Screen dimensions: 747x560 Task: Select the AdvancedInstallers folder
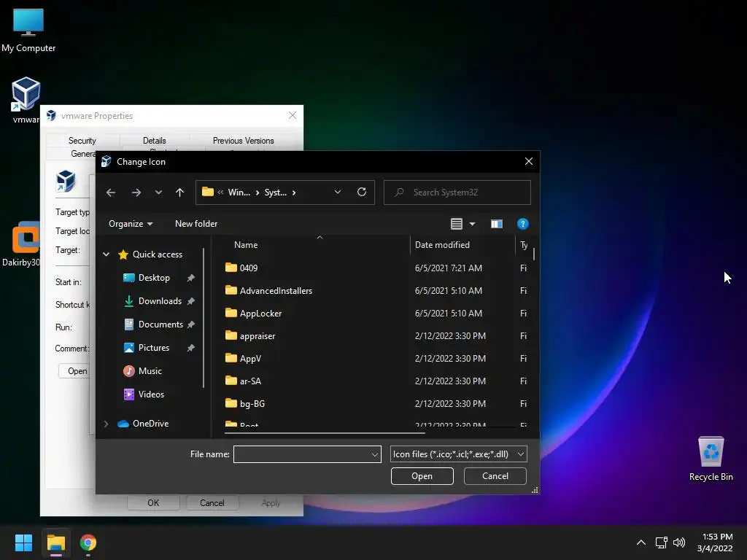coord(276,290)
